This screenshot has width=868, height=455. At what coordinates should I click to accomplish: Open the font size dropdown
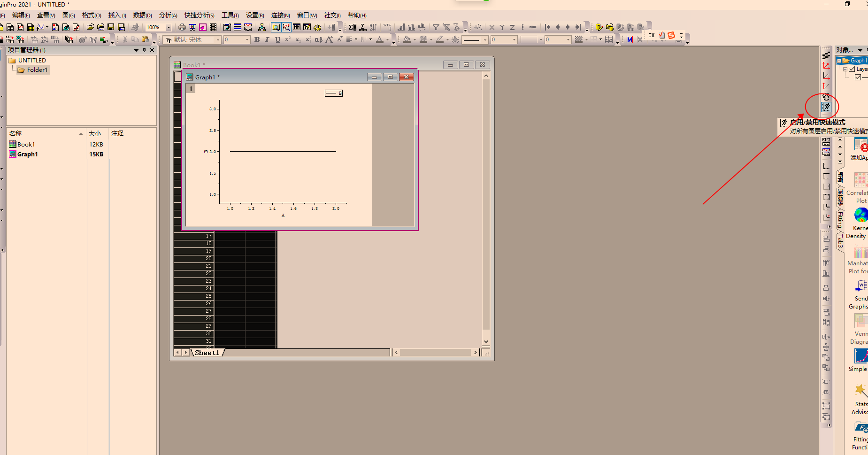pos(247,40)
